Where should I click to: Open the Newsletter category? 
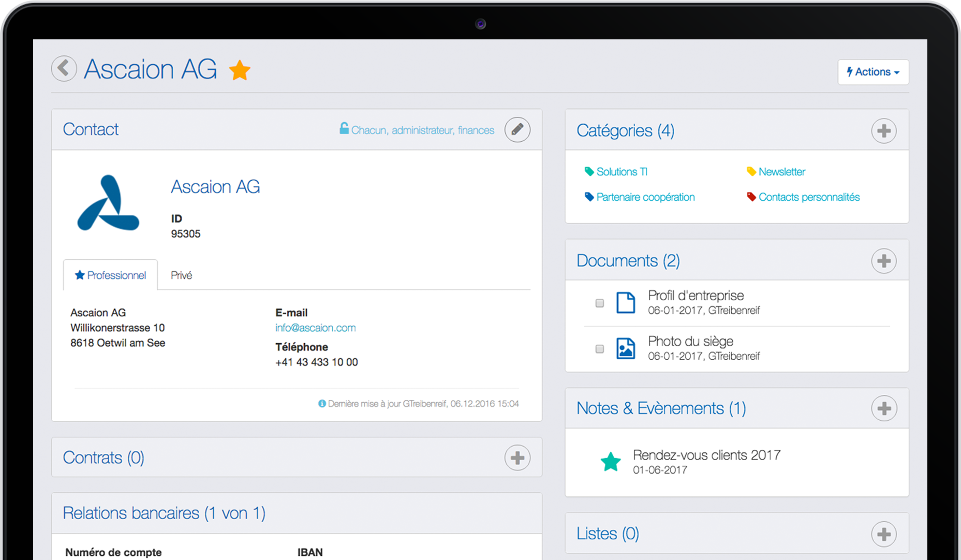(x=781, y=172)
